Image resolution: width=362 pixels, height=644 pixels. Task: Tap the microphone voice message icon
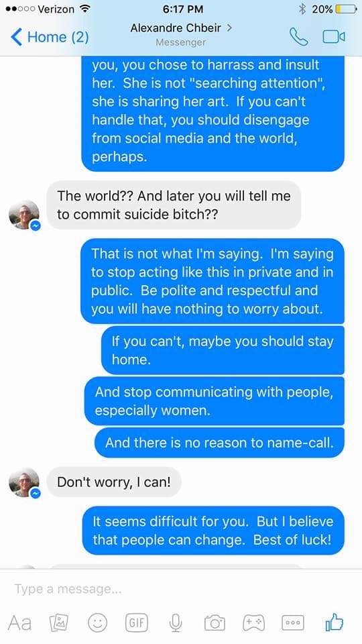click(176, 623)
